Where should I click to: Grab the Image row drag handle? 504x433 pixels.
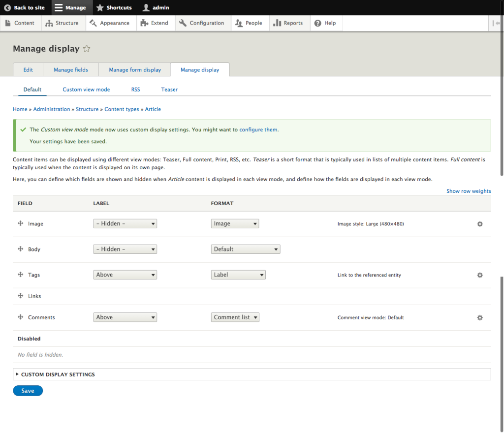(20, 223)
